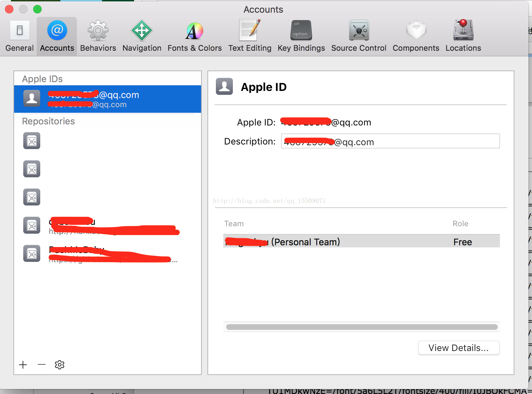Click the Behaviors tab label
Image resolution: width=532 pixels, height=394 pixels.
98,48
